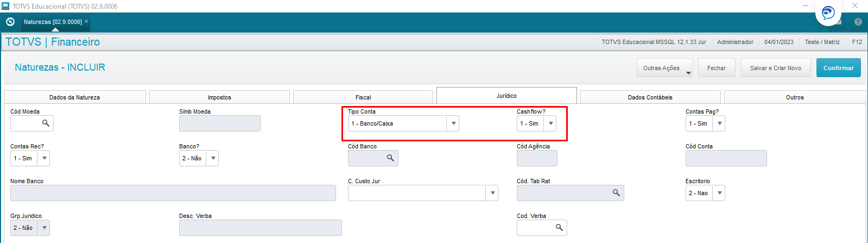This screenshot has height=243, width=868.
Task: Expand the C. Custo Jur dropdown
Action: [492, 193]
